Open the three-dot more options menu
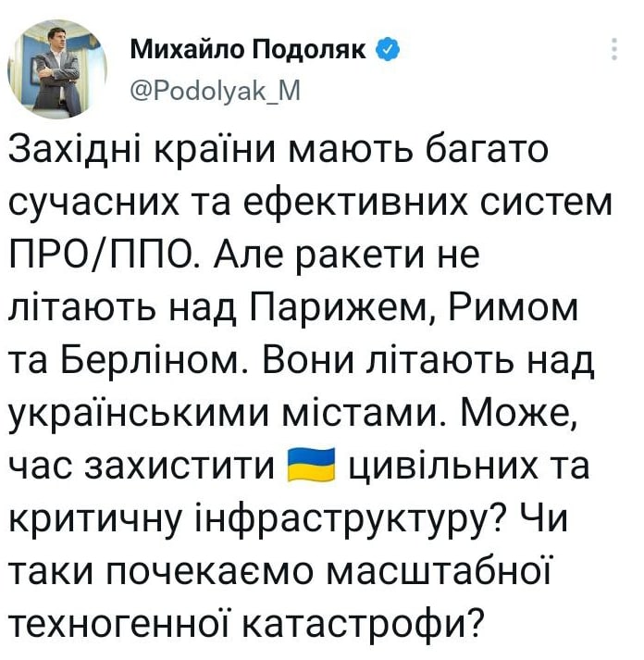Screen dimensions: 644x660 (614, 49)
